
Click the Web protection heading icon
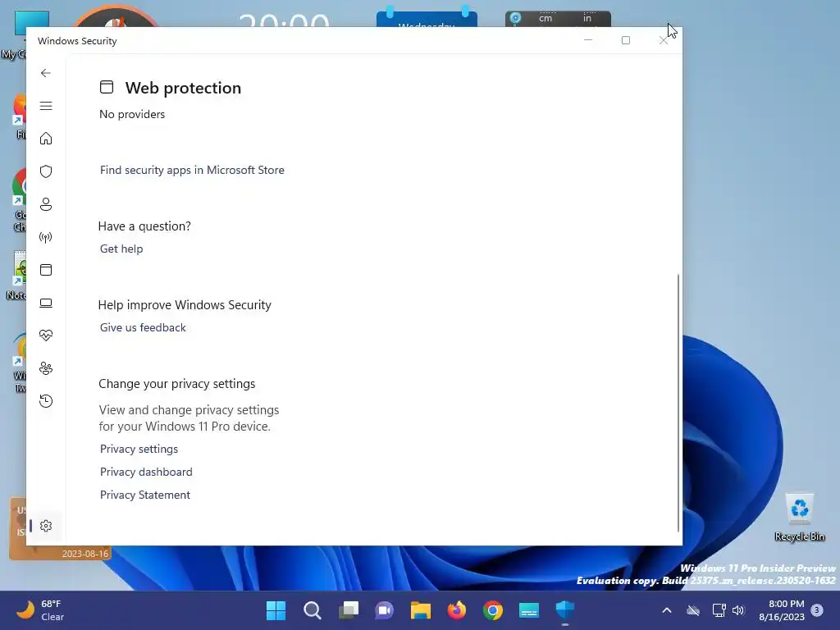pos(107,87)
